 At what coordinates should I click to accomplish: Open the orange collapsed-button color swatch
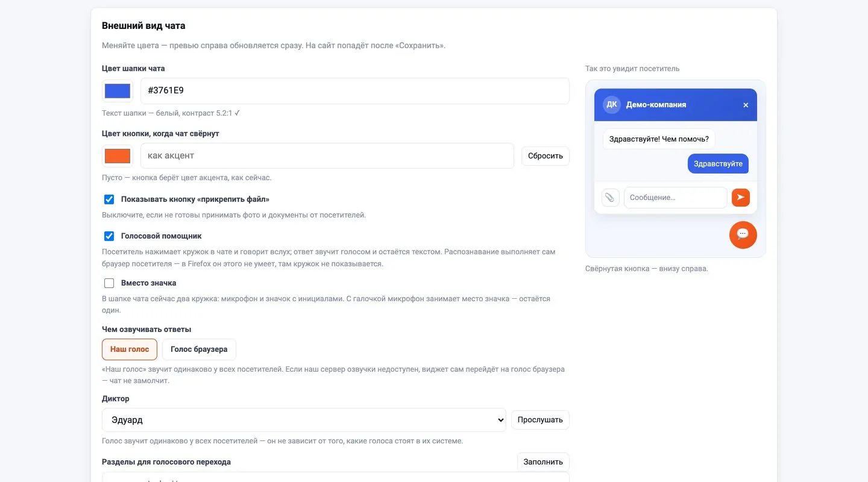pyautogui.click(x=118, y=156)
